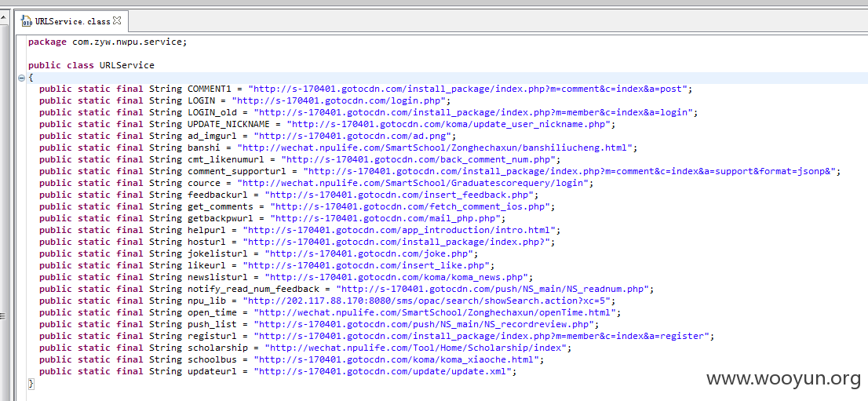This screenshot has width=868, height=401.
Task: Select the push_list field name
Action: tap(215, 324)
